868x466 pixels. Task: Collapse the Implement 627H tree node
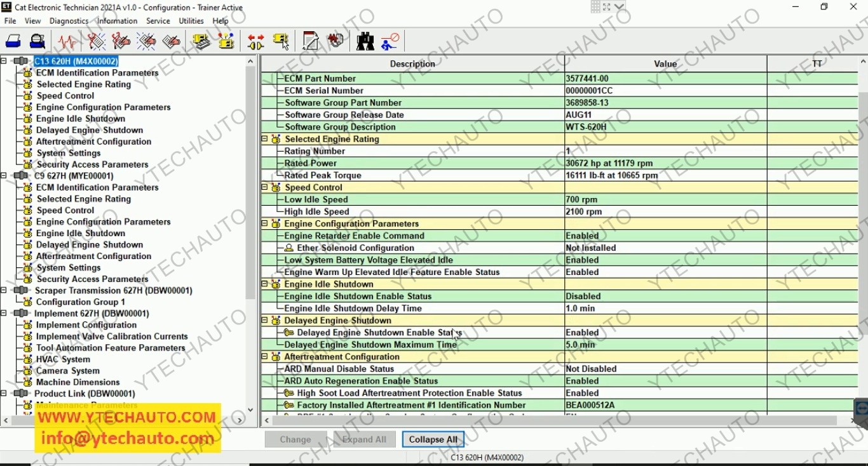pos(4,314)
